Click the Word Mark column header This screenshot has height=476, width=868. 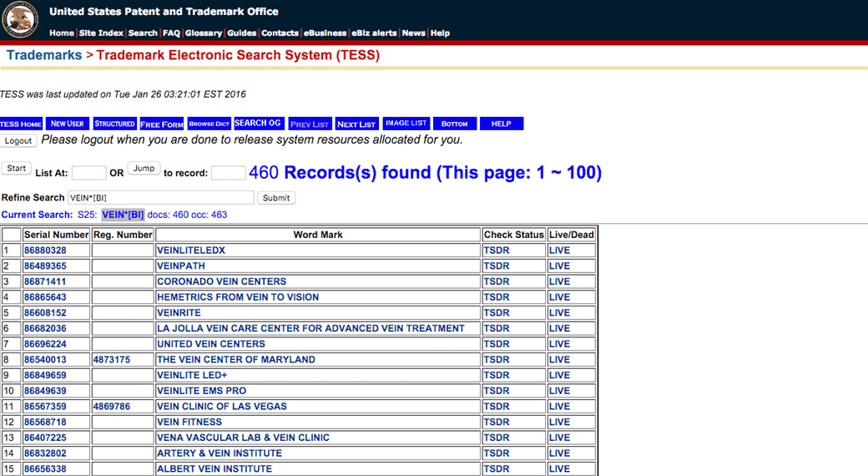(318, 235)
